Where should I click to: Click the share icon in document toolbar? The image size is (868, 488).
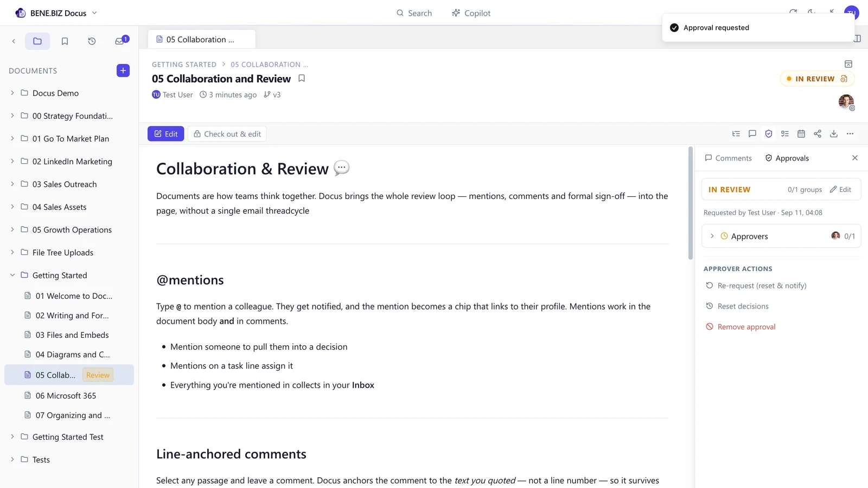(x=818, y=134)
